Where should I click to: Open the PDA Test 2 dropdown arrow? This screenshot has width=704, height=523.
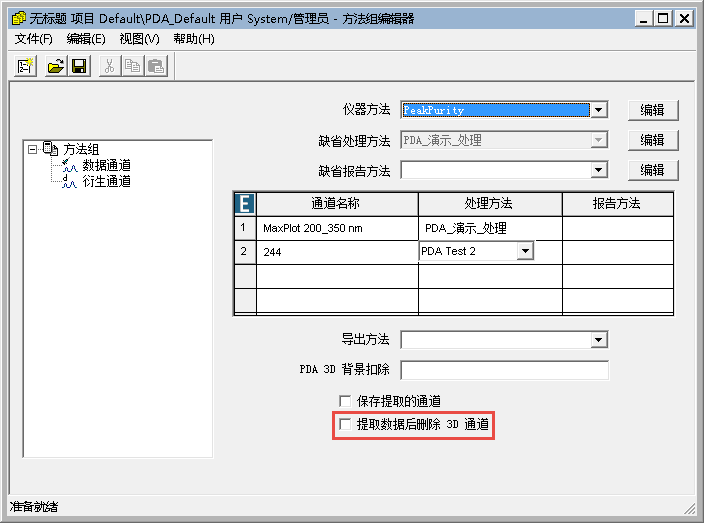pos(525,251)
